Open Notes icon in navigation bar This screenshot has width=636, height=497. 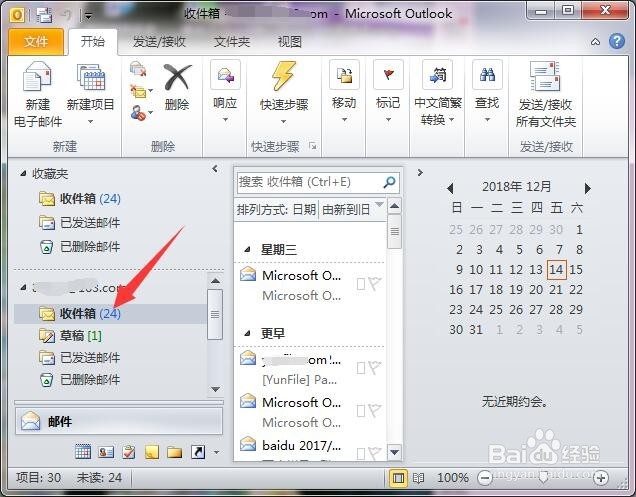(152, 452)
